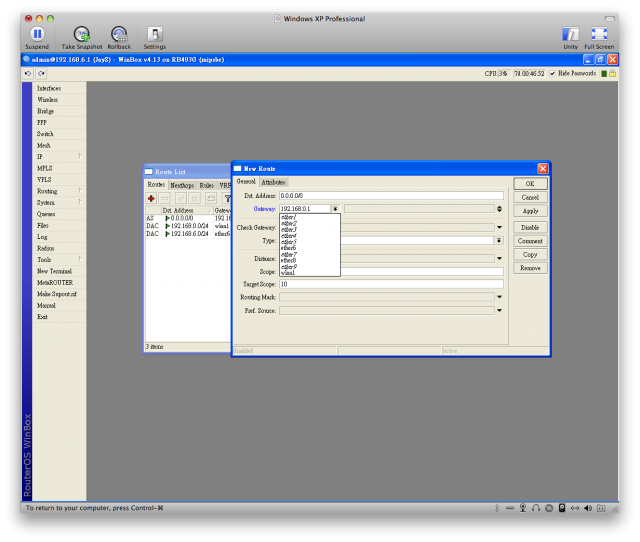
Task: Click the Gateway field showing 192.168.0.1
Action: [305, 209]
